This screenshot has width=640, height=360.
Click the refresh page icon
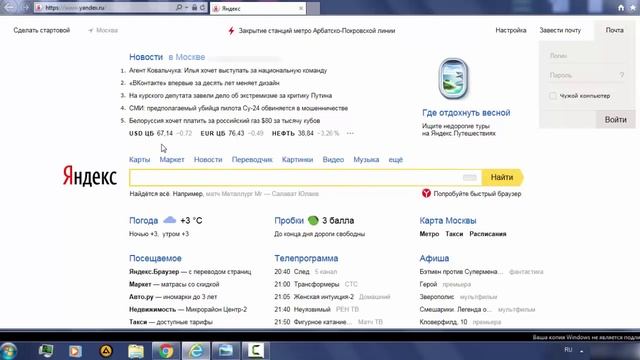pos(202,8)
